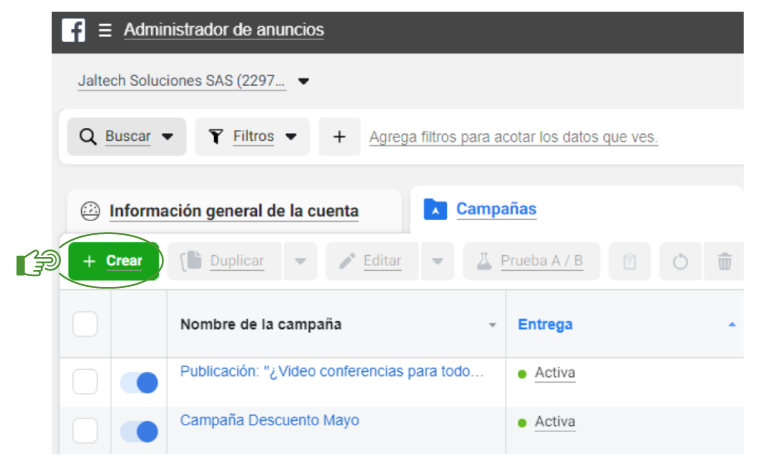Click the trash delete icon
The width and height of the screenshot is (766, 471).
(724, 261)
